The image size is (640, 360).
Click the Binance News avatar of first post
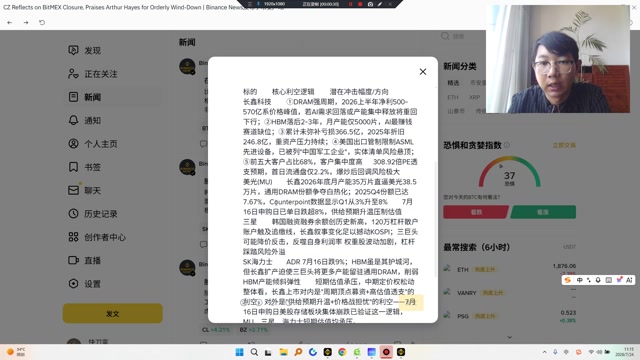pyautogui.click(x=187, y=66)
